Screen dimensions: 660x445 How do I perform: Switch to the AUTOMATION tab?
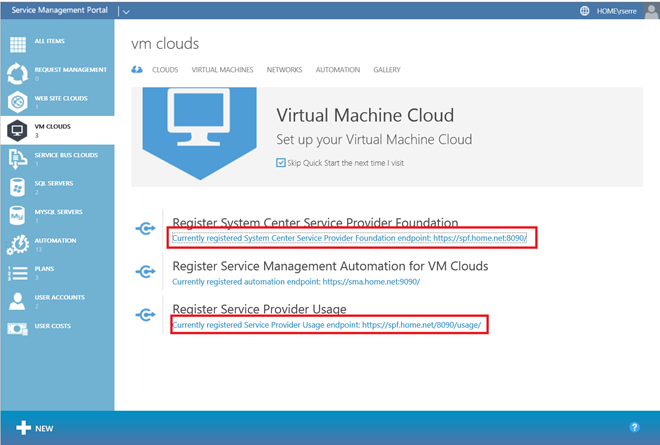pos(338,70)
